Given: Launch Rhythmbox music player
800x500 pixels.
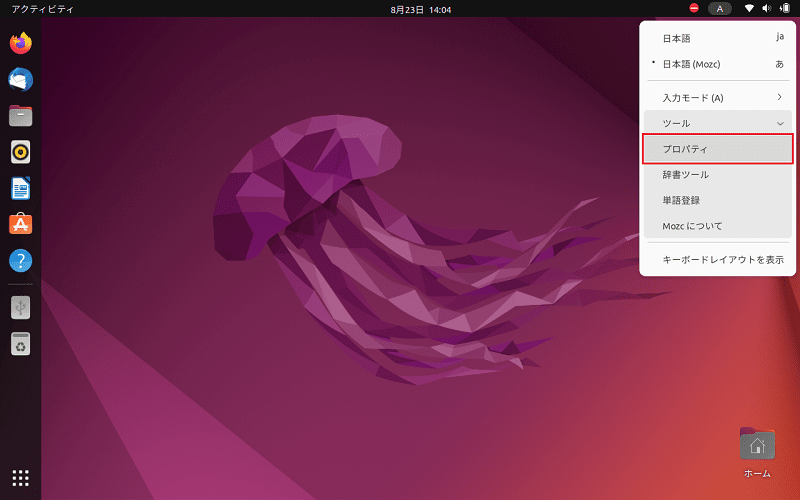Looking at the screenshot, I should (x=20, y=152).
